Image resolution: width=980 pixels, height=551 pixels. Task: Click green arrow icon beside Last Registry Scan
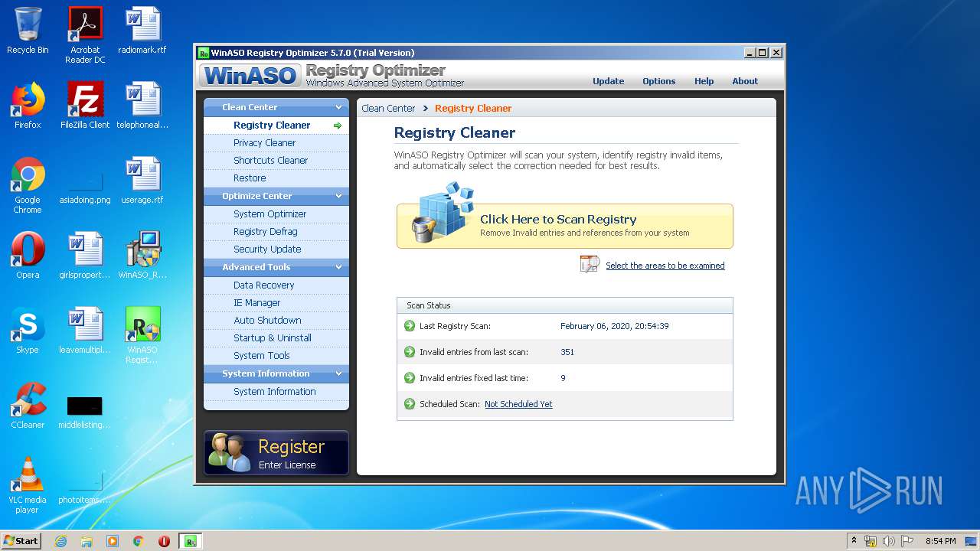410,326
